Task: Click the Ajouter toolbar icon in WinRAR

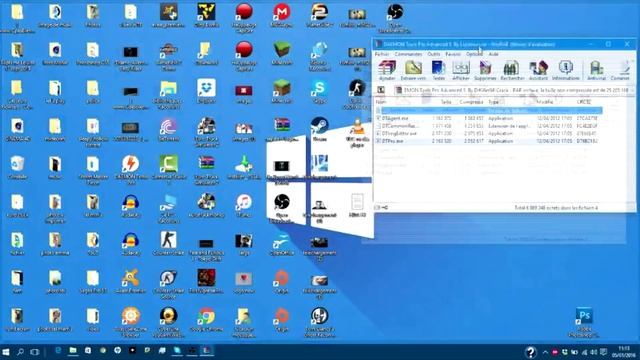Action: 387,70
